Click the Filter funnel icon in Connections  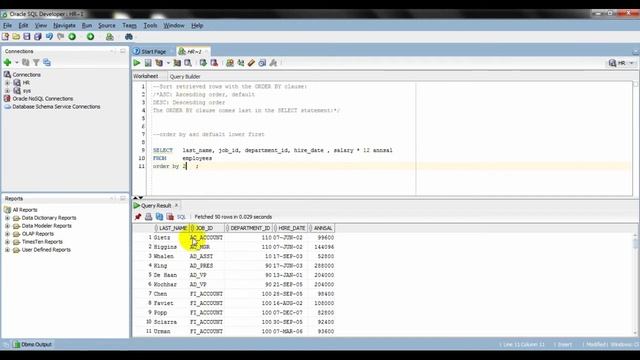[x=36, y=62]
